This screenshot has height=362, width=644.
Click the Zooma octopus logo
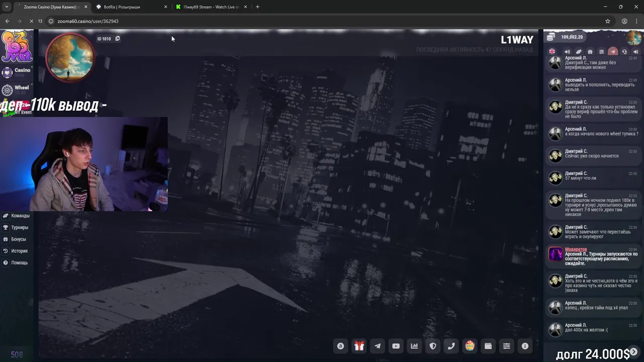[x=17, y=46]
